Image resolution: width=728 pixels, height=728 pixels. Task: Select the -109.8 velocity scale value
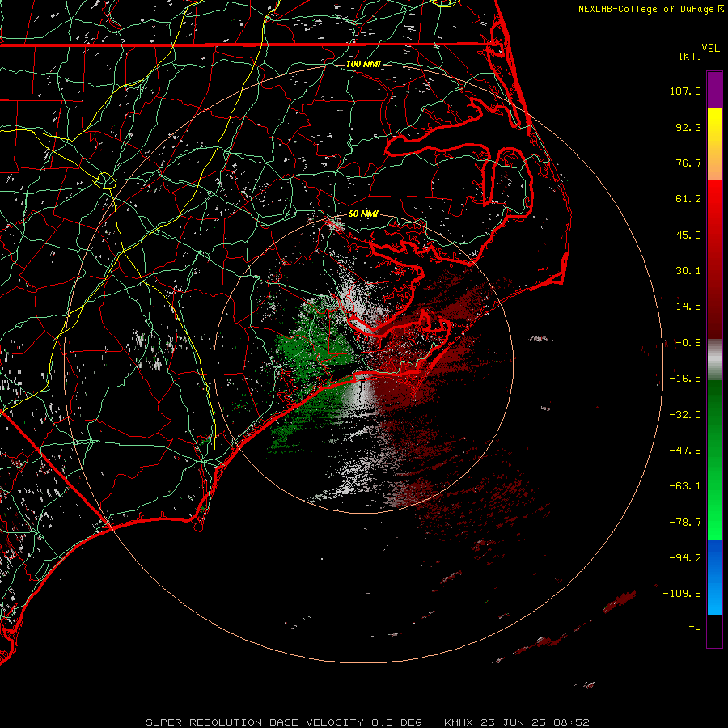coord(683,594)
